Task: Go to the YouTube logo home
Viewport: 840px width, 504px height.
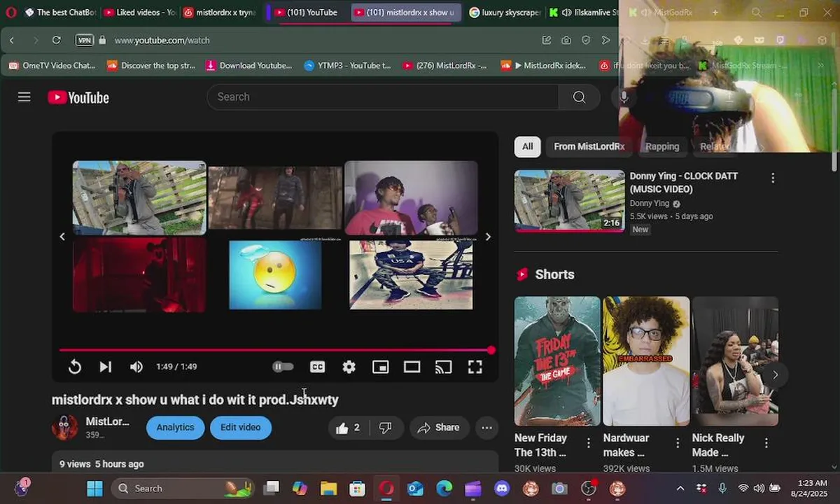Action: point(78,97)
